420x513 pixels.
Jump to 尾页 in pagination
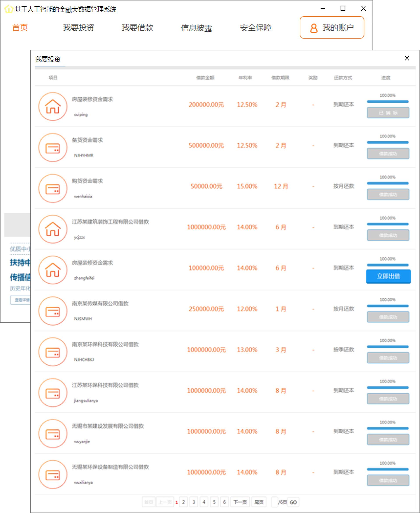pyautogui.click(x=259, y=502)
